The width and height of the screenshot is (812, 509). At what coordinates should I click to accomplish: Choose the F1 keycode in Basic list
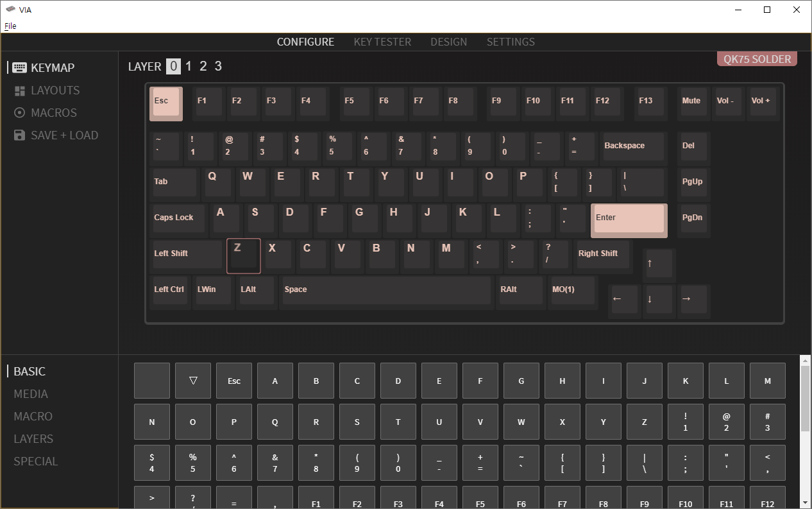[316, 497]
